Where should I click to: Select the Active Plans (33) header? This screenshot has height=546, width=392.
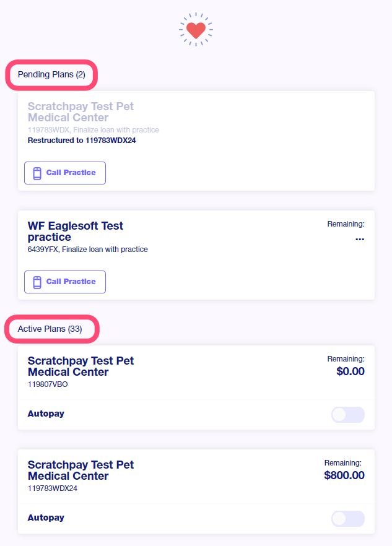50,329
